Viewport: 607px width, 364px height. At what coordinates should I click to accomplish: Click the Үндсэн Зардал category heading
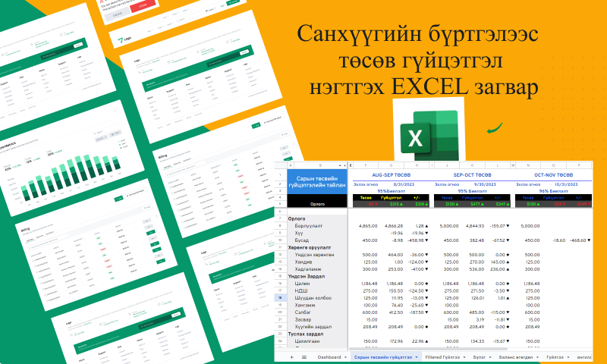tap(307, 277)
